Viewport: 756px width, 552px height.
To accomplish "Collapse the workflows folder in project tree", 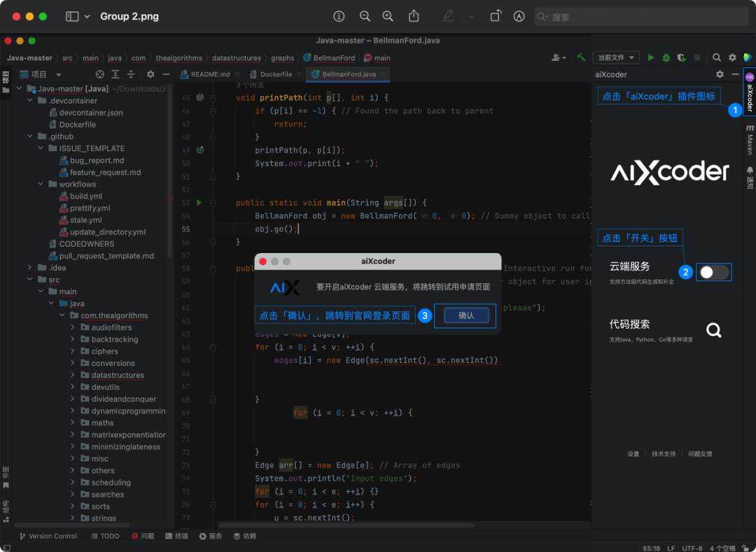I will [x=40, y=183].
